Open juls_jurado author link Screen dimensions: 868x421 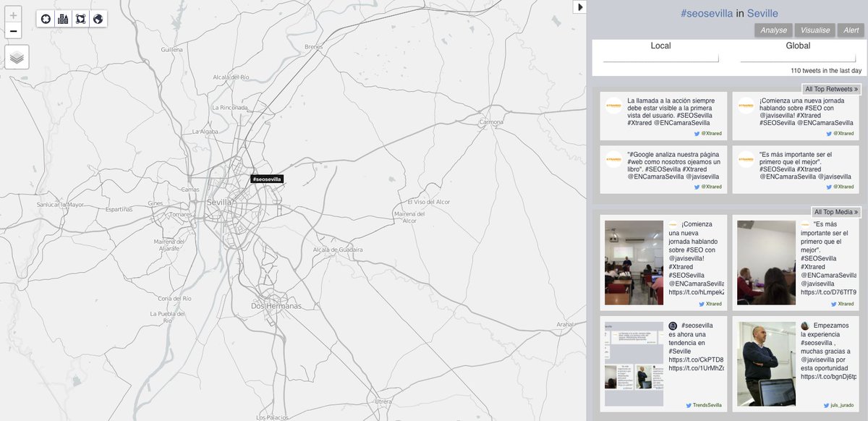point(842,406)
